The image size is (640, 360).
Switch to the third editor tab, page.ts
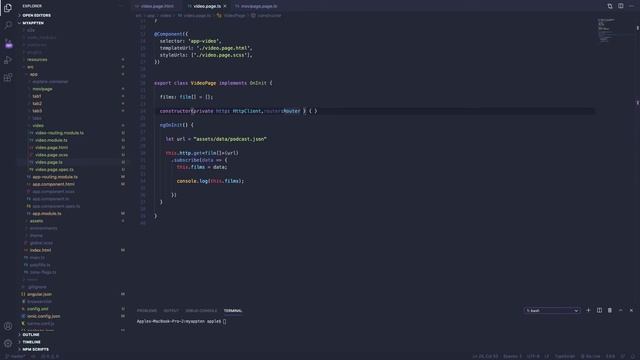258,6
